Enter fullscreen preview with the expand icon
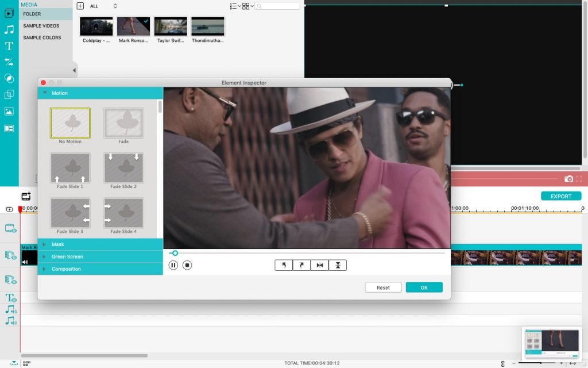Image resolution: width=588 pixels, height=368 pixels. [x=579, y=179]
